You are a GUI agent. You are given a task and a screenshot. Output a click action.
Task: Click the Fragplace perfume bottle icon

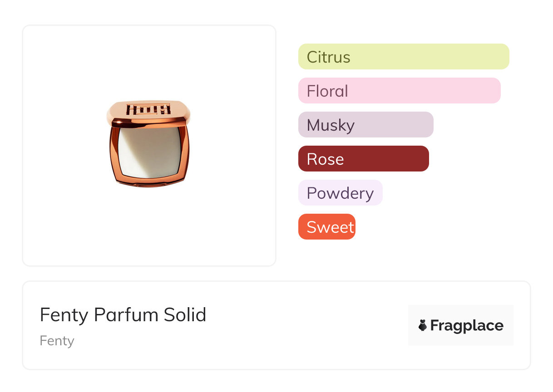point(423,325)
